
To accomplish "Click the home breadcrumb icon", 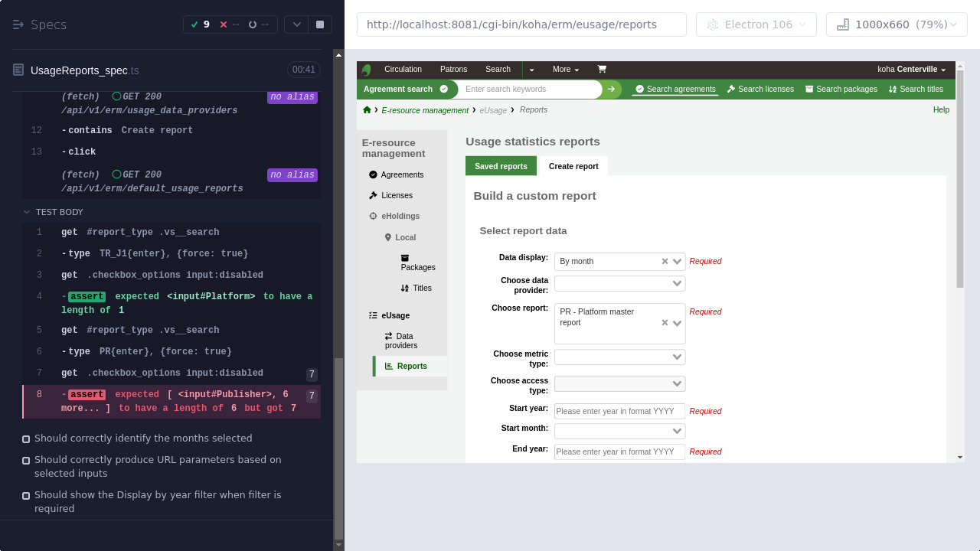I will point(367,110).
